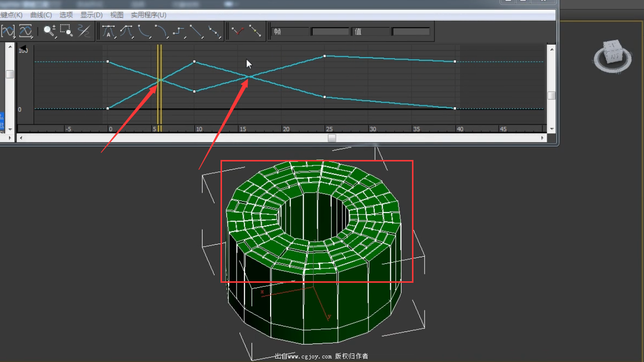644x362 pixels.
Task: Click the Frame Value Extents icon
Action: [x=26, y=31]
